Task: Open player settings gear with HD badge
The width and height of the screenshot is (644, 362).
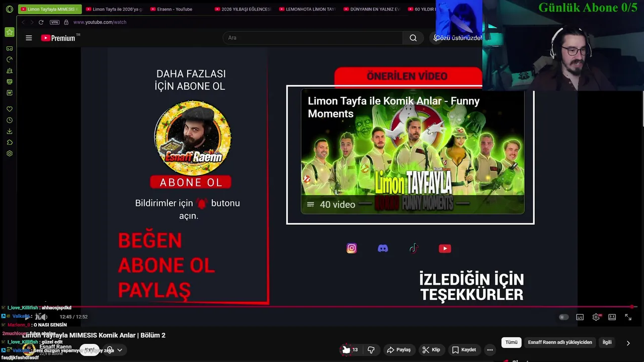Action: pos(596,317)
